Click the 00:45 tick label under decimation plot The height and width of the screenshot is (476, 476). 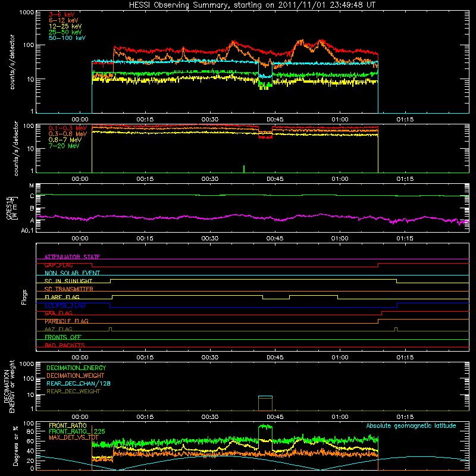tap(275, 417)
